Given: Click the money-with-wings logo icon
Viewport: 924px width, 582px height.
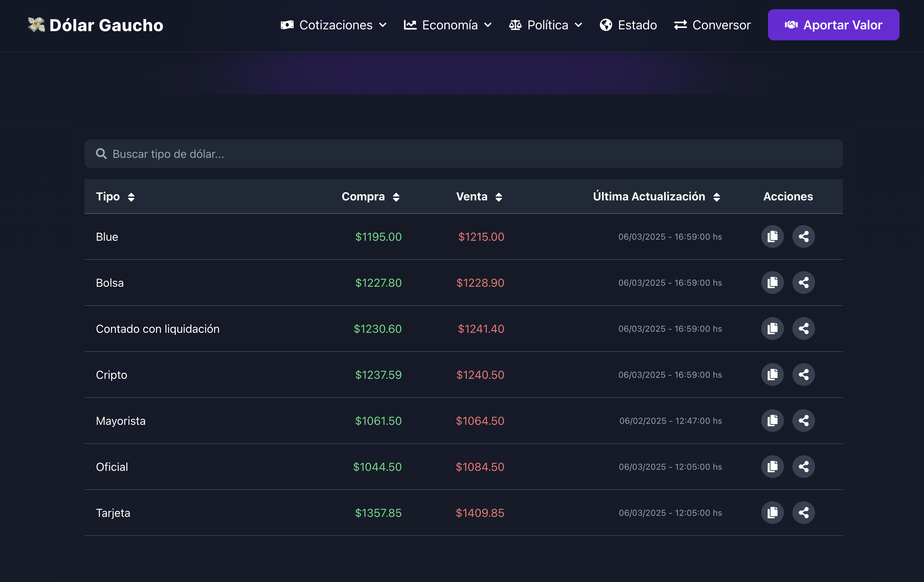Looking at the screenshot, I should click(36, 25).
